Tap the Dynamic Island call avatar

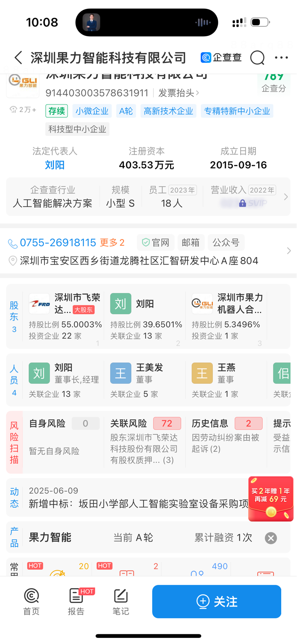tap(92, 22)
